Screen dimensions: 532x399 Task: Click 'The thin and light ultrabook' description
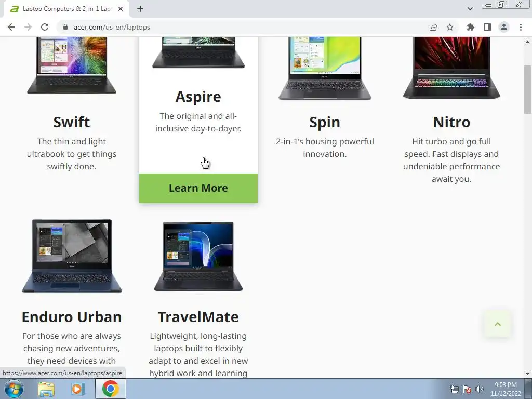click(72, 154)
